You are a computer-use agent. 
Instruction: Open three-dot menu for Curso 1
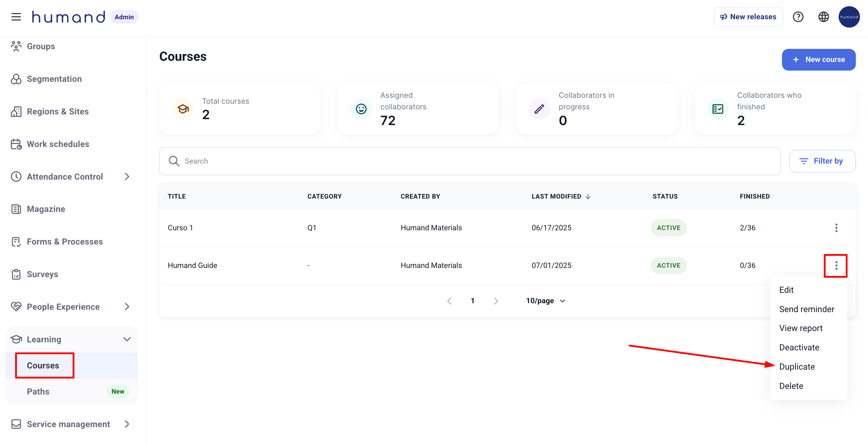(x=836, y=228)
